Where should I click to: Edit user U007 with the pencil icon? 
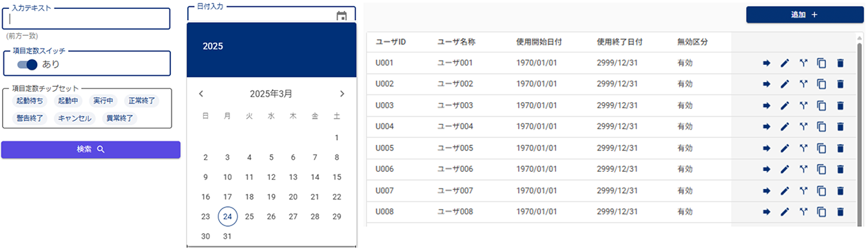click(x=785, y=190)
